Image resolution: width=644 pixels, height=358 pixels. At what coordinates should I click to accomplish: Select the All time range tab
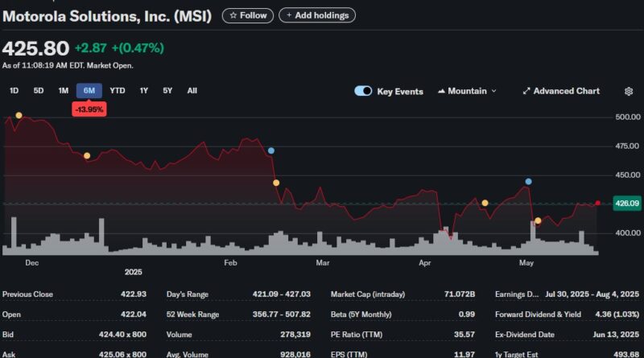(x=192, y=91)
